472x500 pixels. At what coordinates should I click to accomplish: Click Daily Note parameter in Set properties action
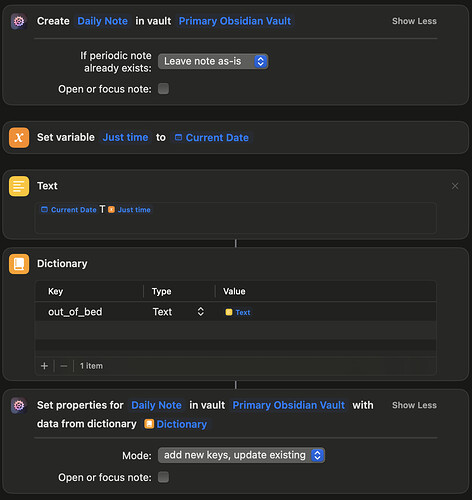[x=156, y=405]
